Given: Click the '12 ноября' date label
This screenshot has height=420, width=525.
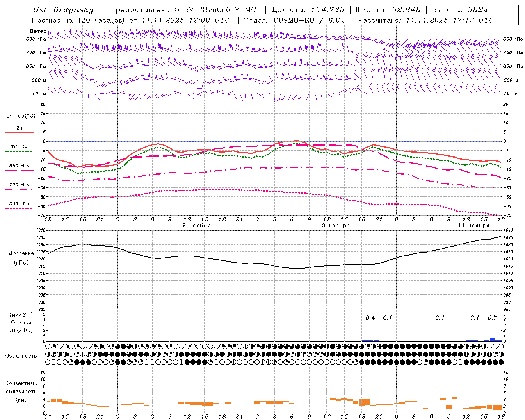Looking at the screenshot, I should click(194, 226).
